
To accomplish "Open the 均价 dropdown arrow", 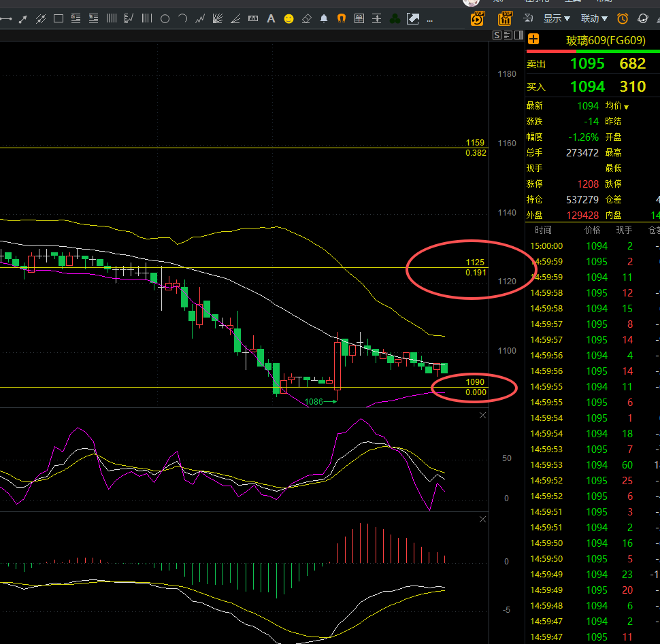I will 627,107.
